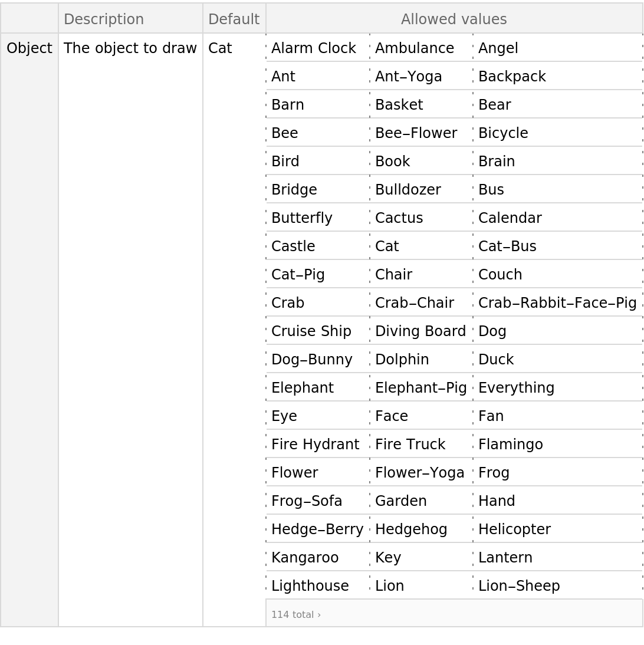The image size is (644, 645).
Task: Click the Description column header
Action: (x=104, y=19)
